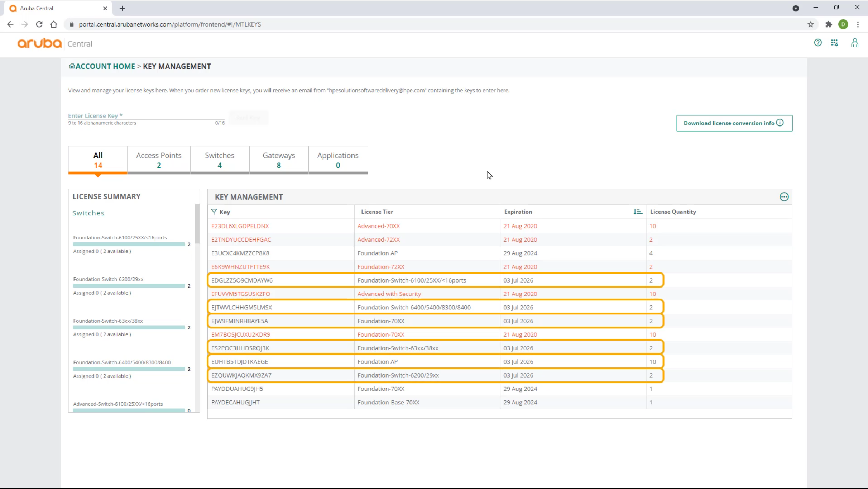Viewport: 868px width, 489px height.
Task: Switch to the Applications tab
Action: pyautogui.click(x=338, y=160)
